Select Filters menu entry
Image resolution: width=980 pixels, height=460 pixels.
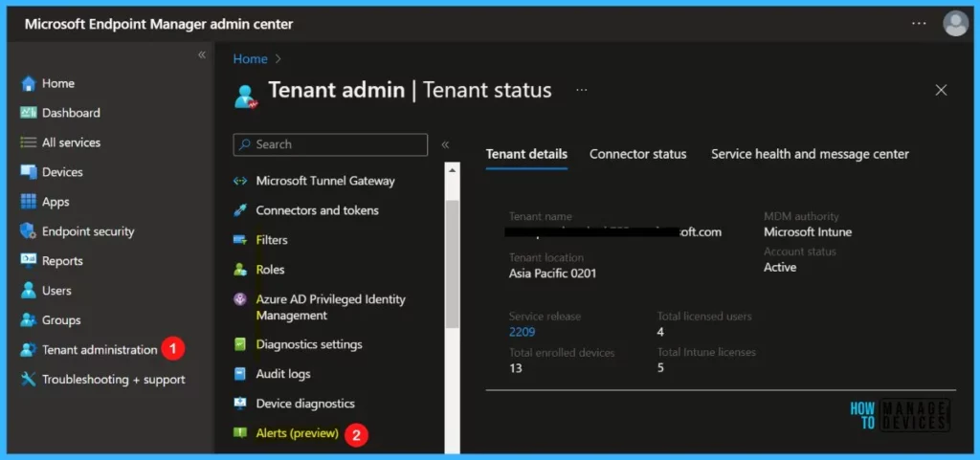(272, 240)
